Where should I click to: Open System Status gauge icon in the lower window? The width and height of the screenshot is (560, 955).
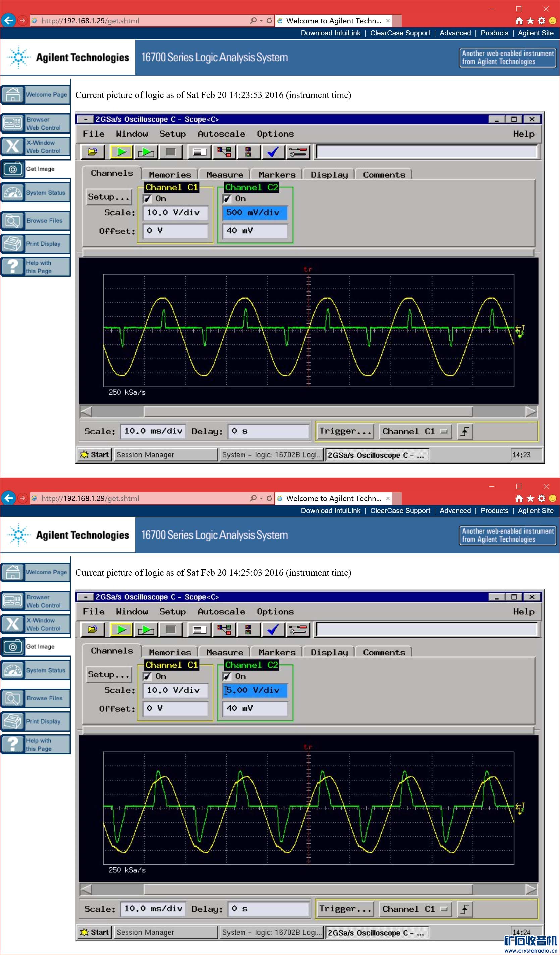pyautogui.click(x=12, y=670)
